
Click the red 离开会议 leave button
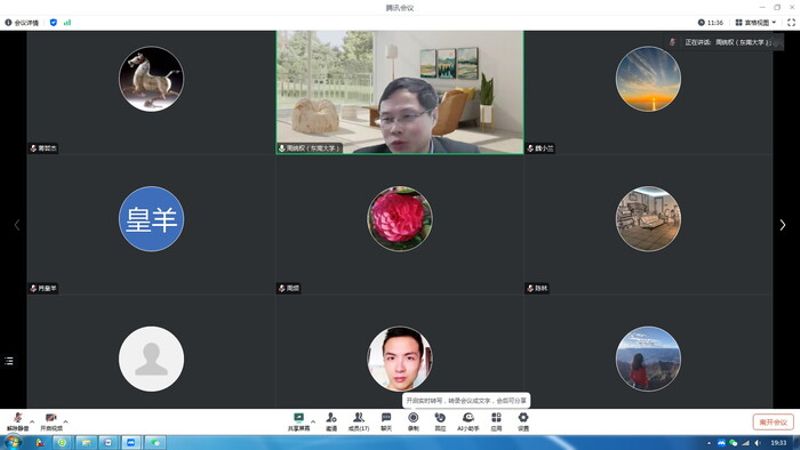772,422
